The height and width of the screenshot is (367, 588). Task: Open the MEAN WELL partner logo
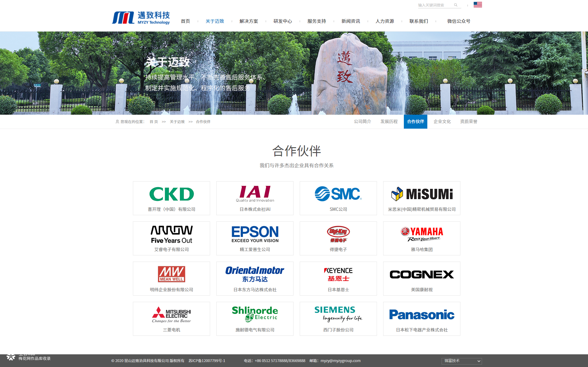click(171, 274)
